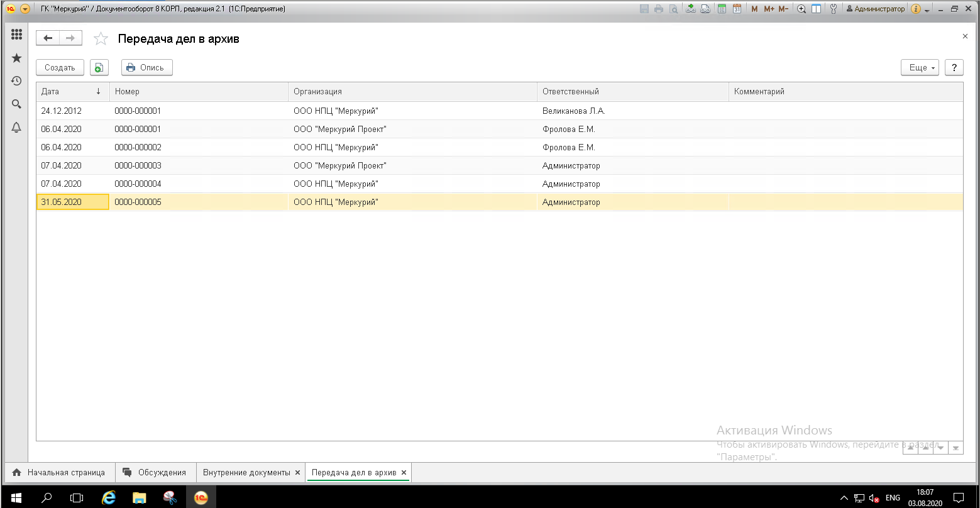Click the Администратор user button

click(875, 9)
